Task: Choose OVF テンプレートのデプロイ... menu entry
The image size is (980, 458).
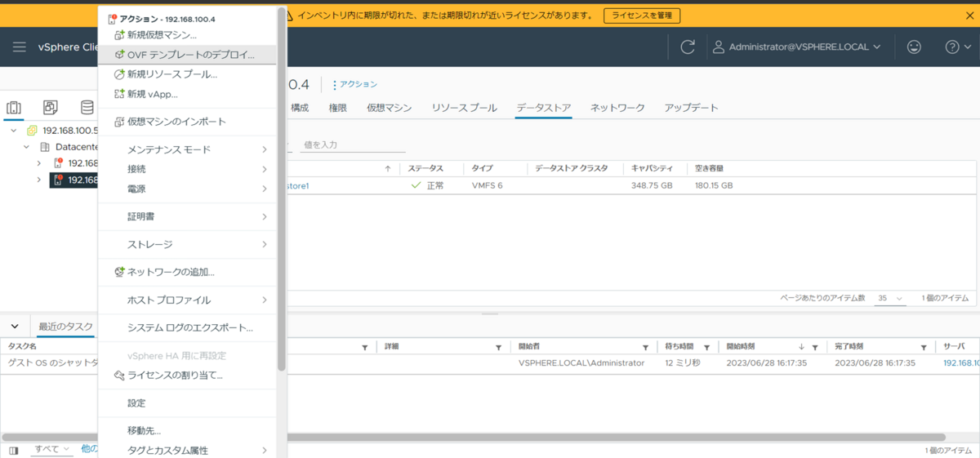Action: [187, 55]
